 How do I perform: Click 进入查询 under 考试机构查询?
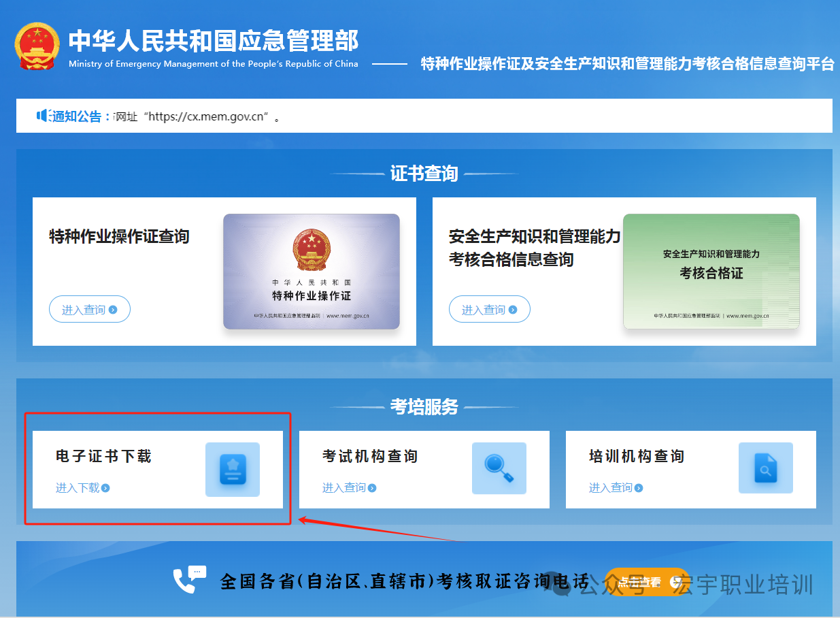tap(349, 488)
